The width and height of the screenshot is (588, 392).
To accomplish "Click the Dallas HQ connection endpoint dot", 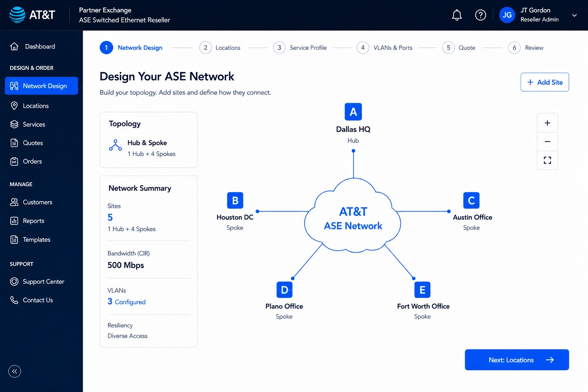I will point(353,151).
